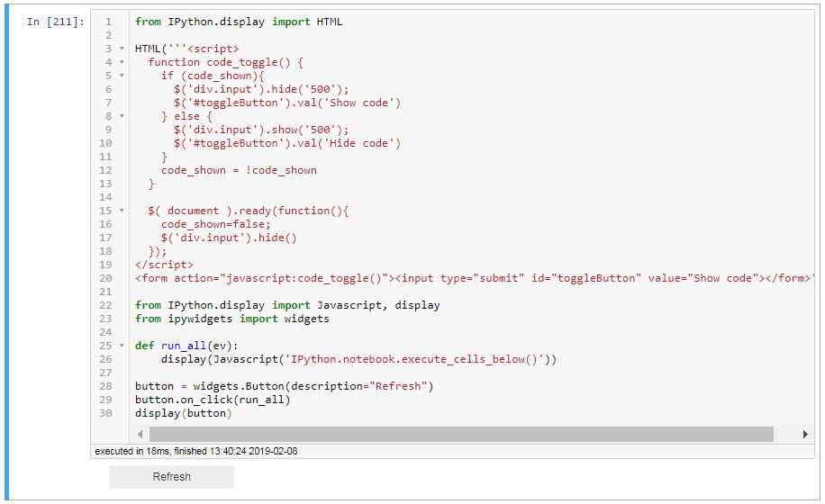
Task: Fold the if block at line 5
Action: pyautogui.click(x=122, y=76)
